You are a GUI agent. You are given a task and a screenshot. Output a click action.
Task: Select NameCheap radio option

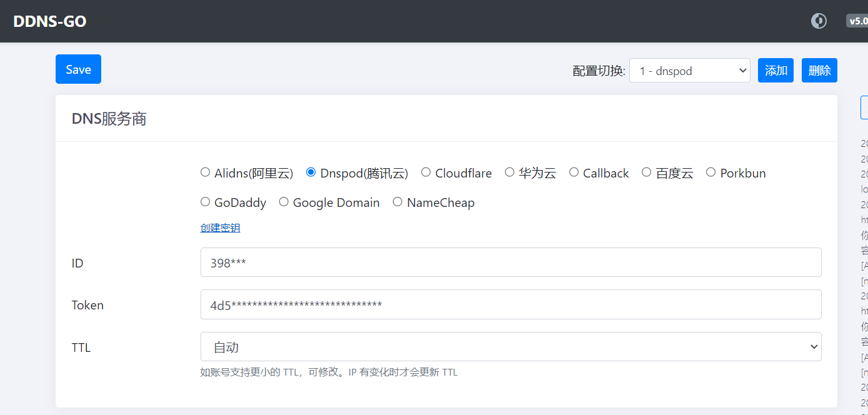coord(397,202)
